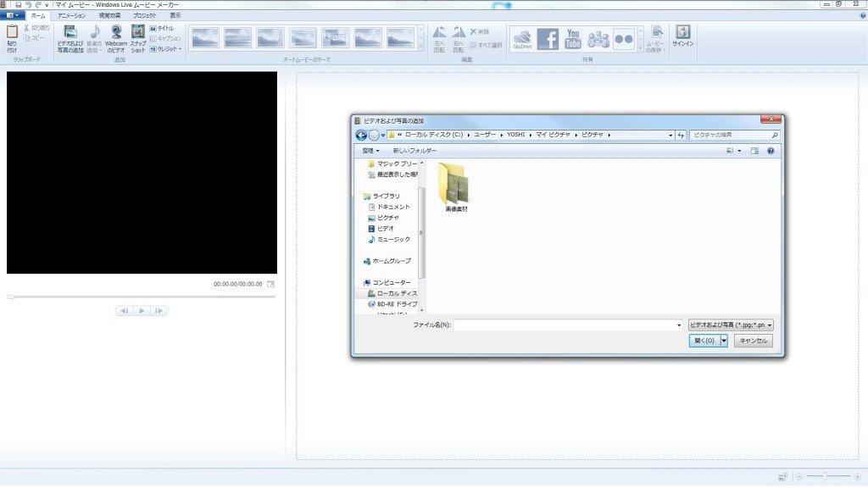Click zoom in plus icon in status bar
The height and width of the screenshot is (488, 868).
point(857,476)
